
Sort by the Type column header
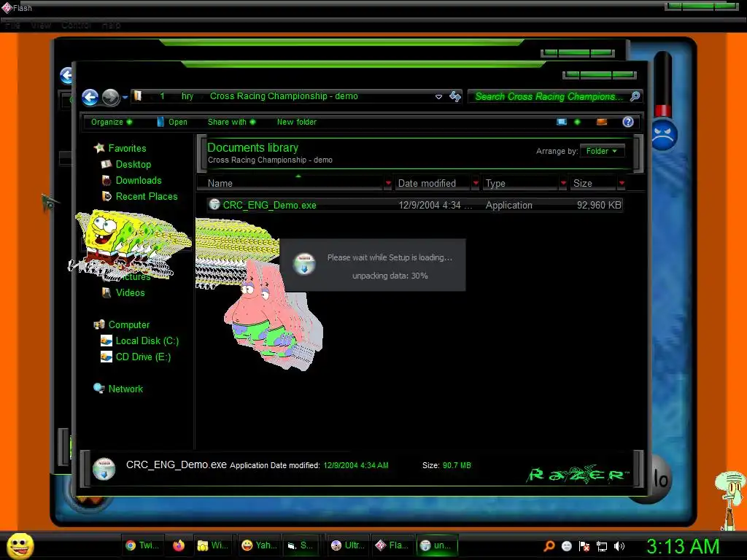[x=520, y=183]
